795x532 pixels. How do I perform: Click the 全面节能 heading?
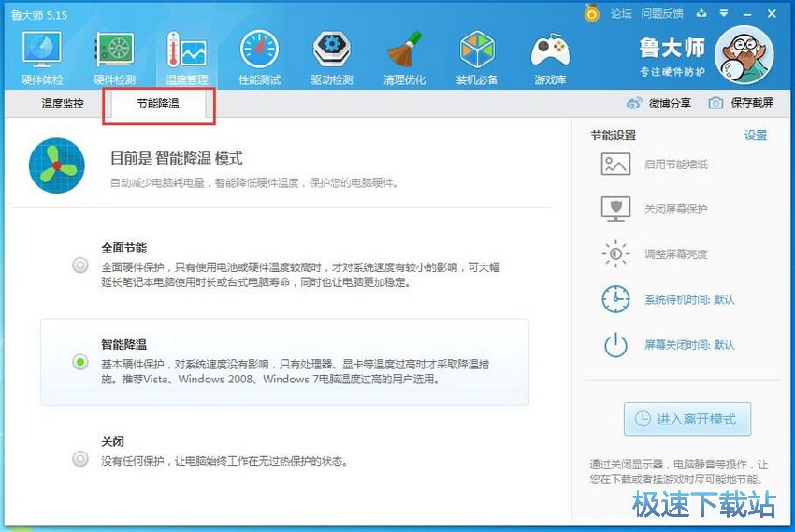124,248
